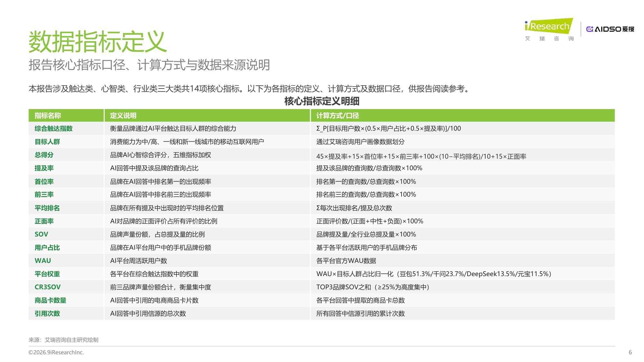Viewport: 644px width, 362px height.
Task: Select the 前三率 row label
Action: pos(44,194)
